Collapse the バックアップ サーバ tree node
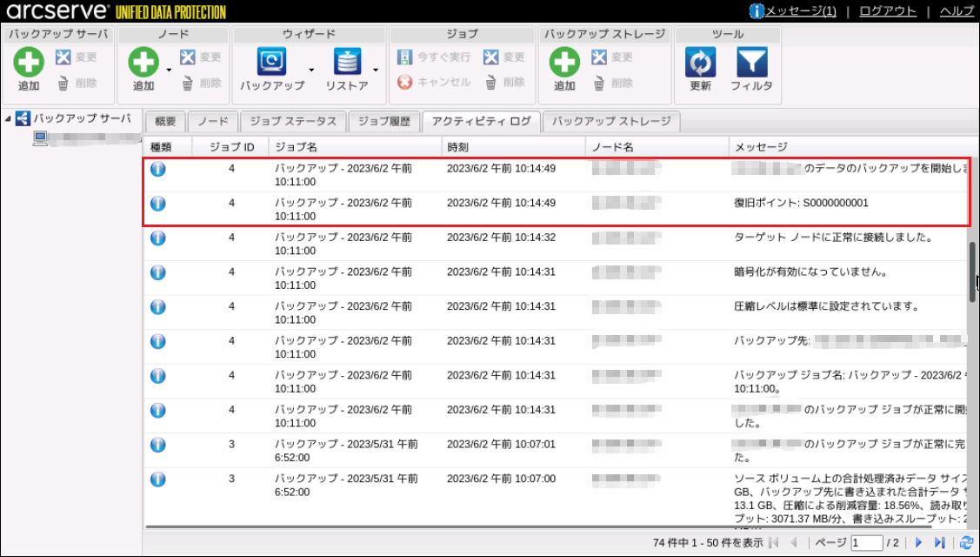Image resolution: width=980 pixels, height=557 pixels. click(x=9, y=119)
